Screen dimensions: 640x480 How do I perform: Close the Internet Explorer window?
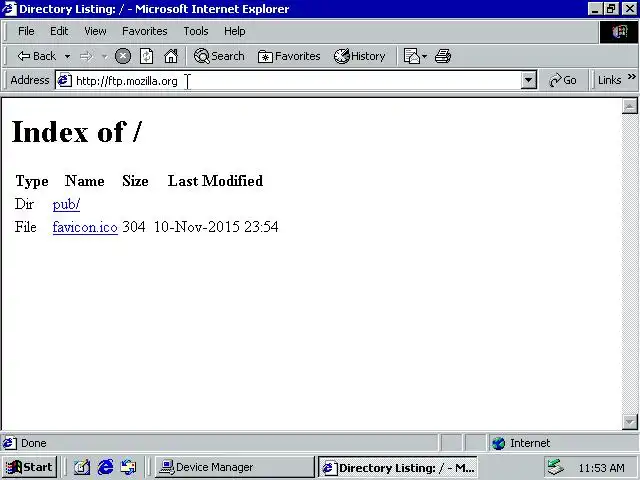pos(629,9)
